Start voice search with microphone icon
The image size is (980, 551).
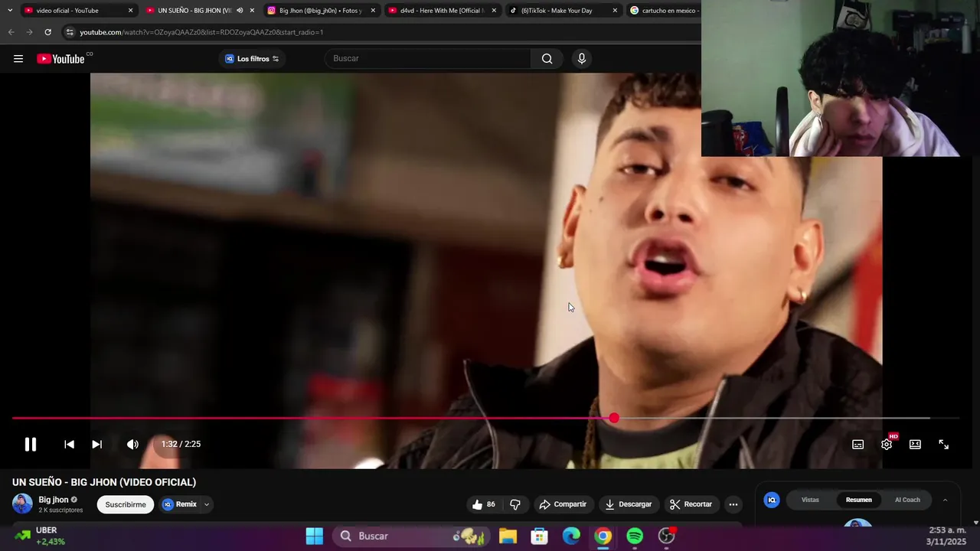[582, 59]
